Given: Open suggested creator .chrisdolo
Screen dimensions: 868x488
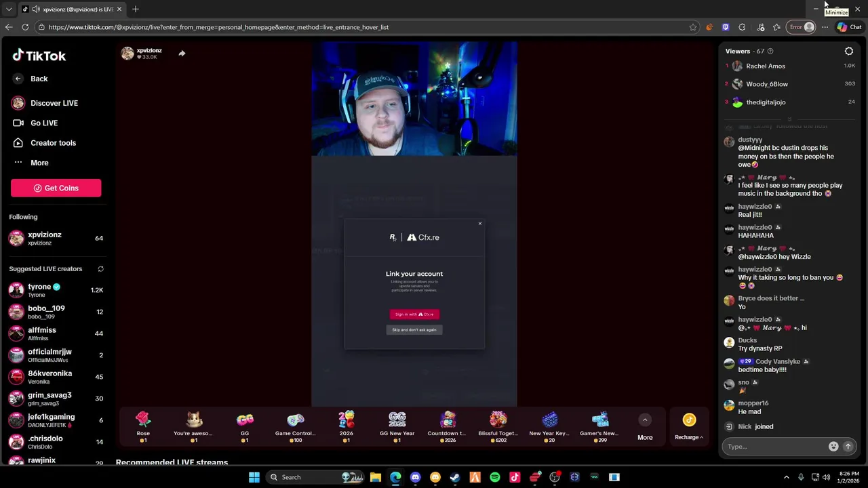Looking at the screenshot, I should 56,442.
